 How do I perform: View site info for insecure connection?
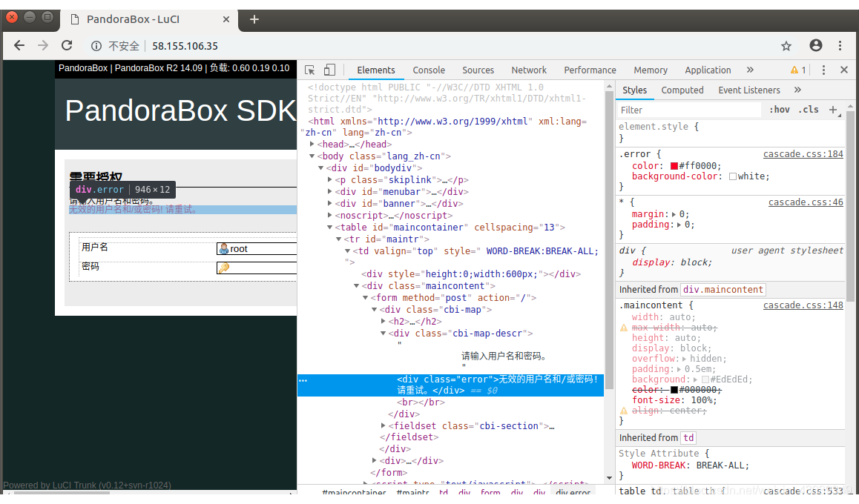click(x=96, y=46)
